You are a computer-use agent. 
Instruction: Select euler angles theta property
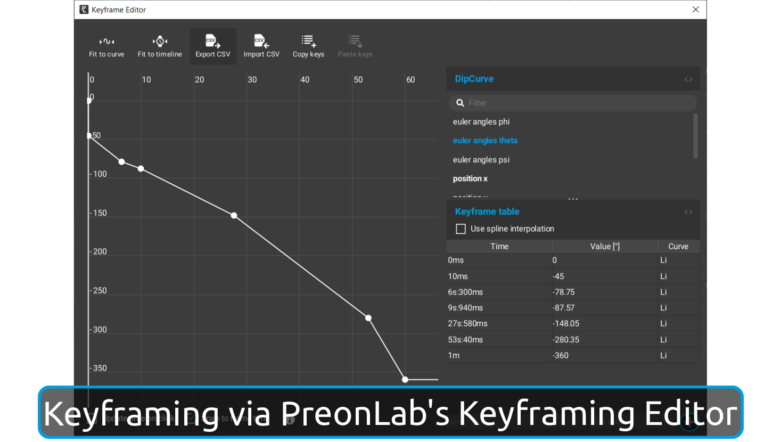coord(485,141)
